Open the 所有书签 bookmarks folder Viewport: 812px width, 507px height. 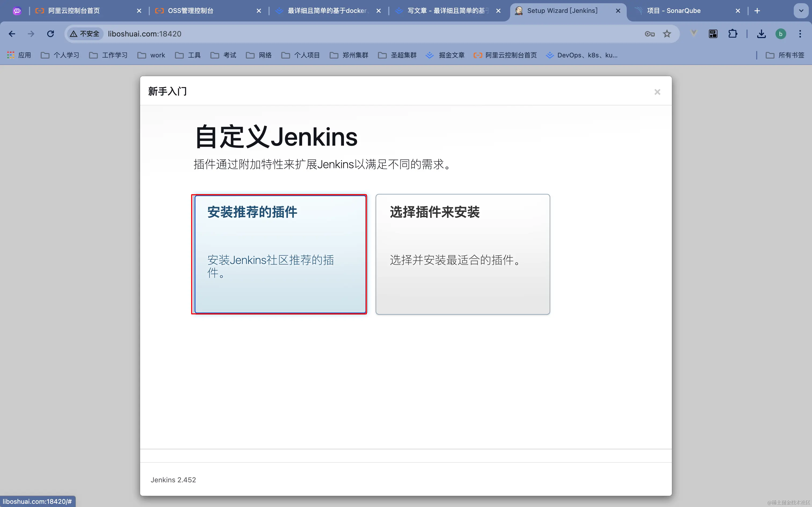tap(785, 55)
